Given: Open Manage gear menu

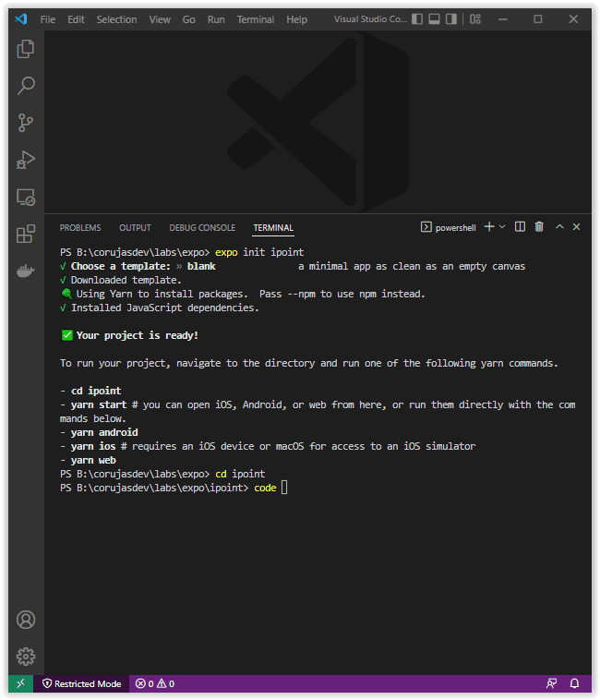Looking at the screenshot, I should point(26,657).
